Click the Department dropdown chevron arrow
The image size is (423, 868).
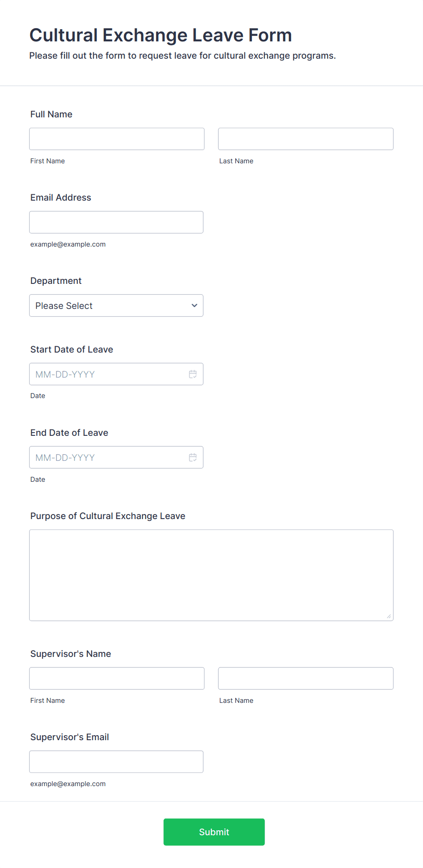[x=194, y=306]
